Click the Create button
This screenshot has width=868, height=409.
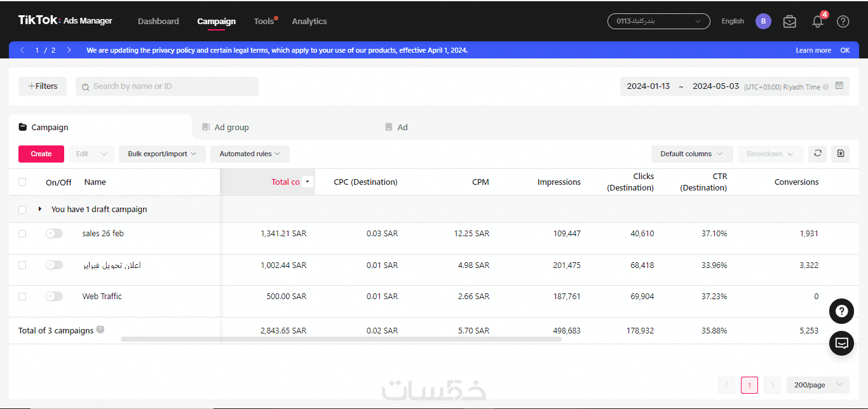click(x=41, y=154)
